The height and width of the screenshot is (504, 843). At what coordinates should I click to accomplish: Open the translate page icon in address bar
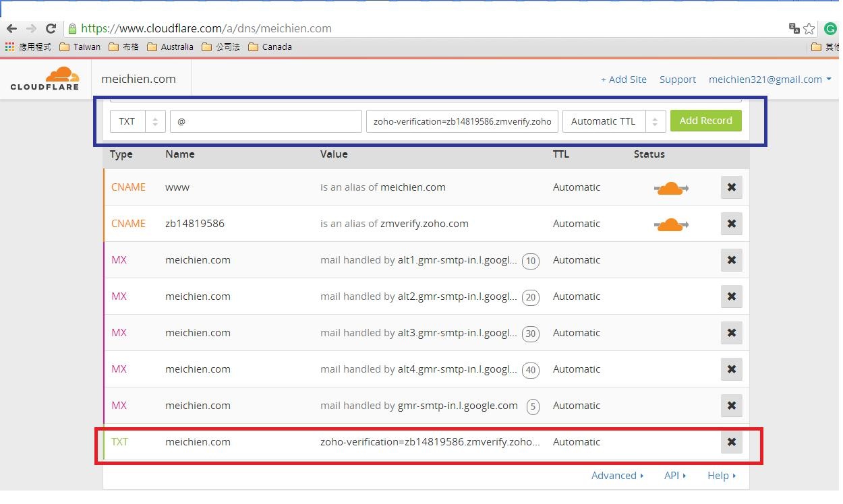coord(794,28)
